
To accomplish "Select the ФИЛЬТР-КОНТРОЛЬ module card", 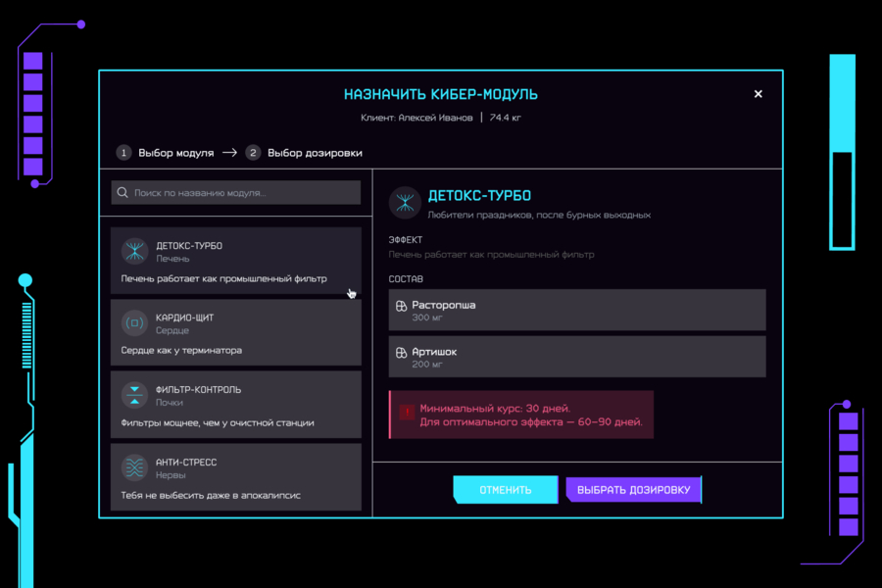I will point(235,405).
